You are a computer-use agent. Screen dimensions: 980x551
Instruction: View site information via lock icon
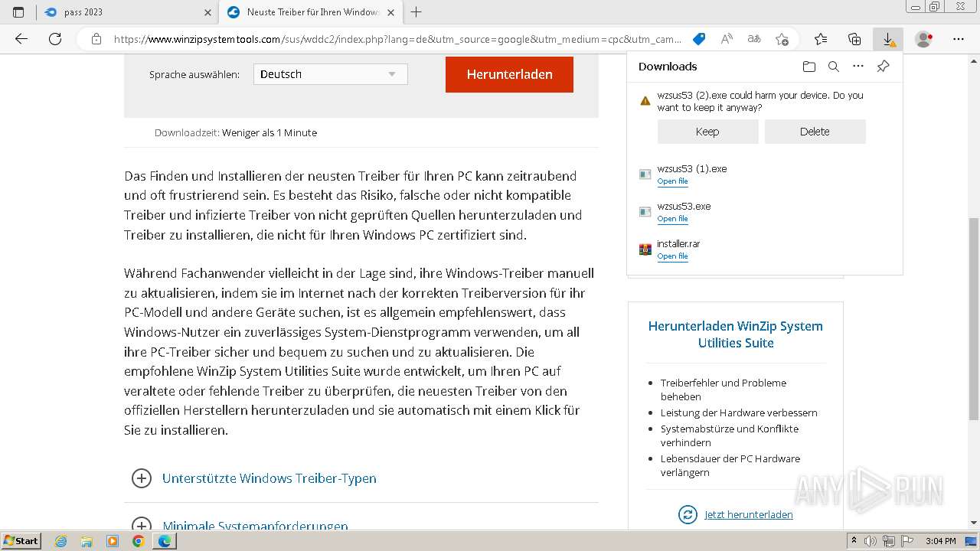(x=96, y=39)
